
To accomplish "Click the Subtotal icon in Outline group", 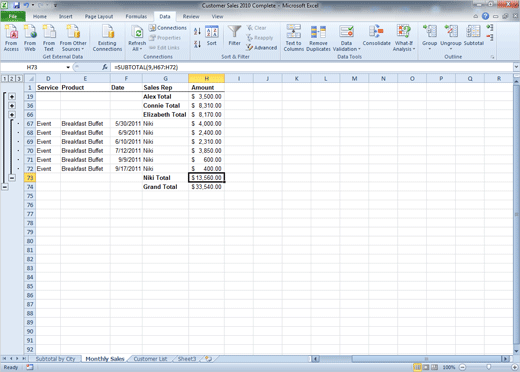I will tap(473, 37).
